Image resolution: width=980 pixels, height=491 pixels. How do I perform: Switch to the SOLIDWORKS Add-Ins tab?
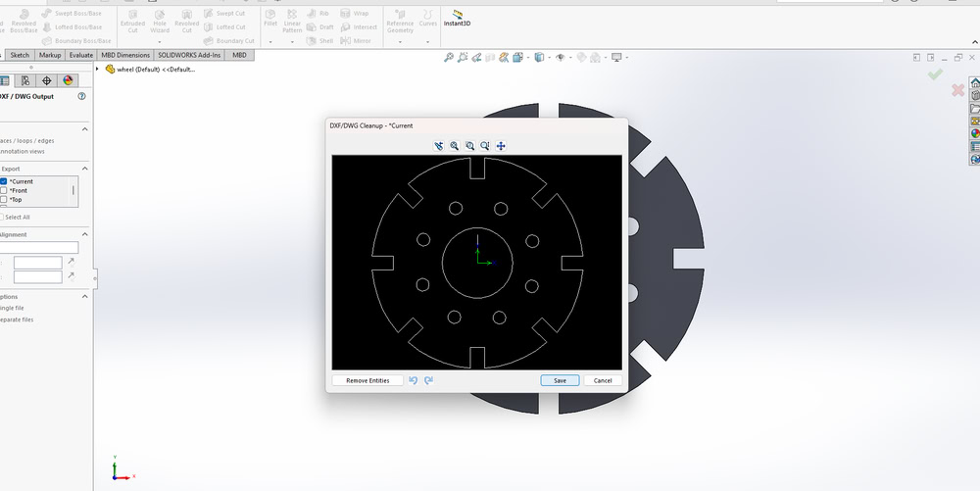pos(189,55)
